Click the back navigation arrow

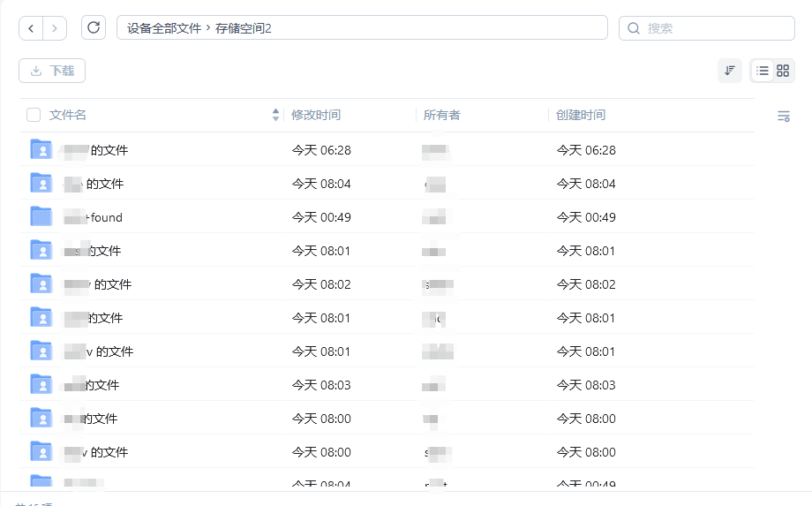[31, 28]
